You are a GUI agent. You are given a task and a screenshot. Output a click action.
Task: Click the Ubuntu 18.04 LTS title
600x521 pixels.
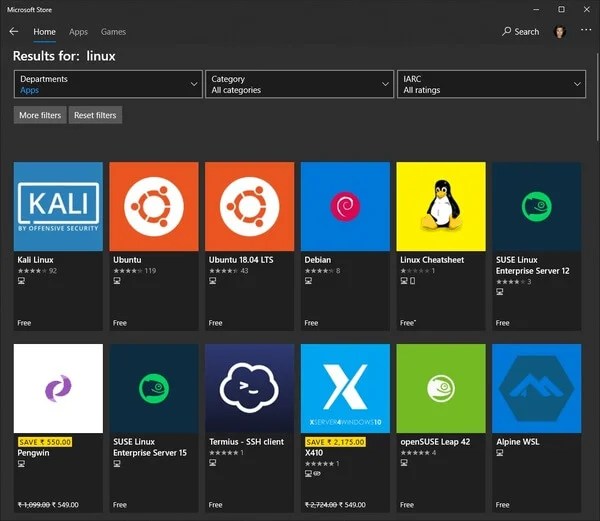pyautogui.click(x=241, y=260)
